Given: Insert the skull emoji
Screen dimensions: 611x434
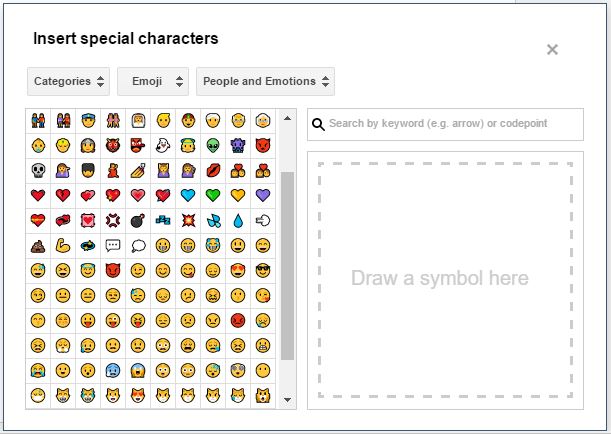Looking at the screenshot, I should [x=38, y=171].
